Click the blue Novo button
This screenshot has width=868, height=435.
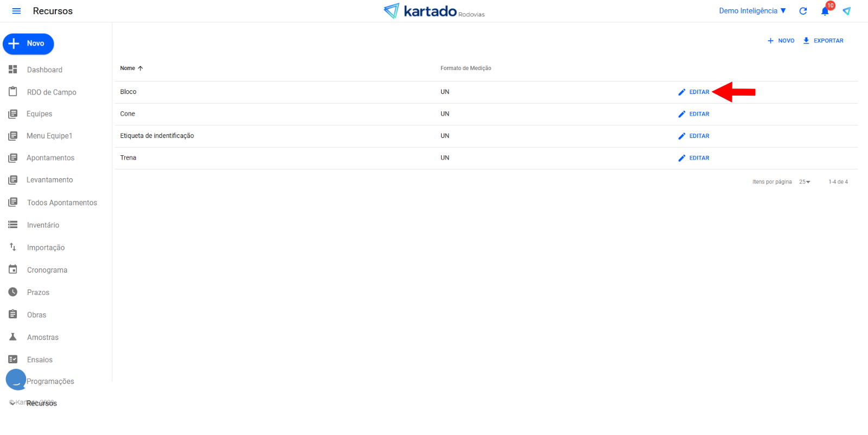pyautogui.click(x=29, y=44)
